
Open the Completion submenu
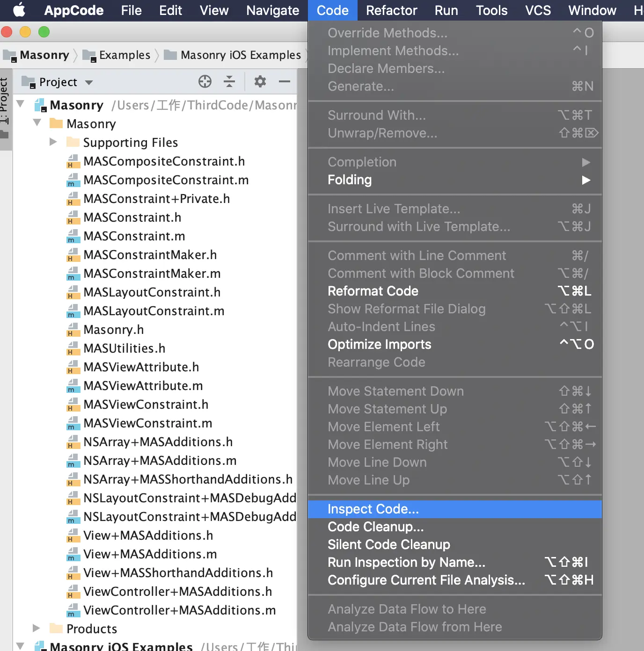[x=455, y=162]
